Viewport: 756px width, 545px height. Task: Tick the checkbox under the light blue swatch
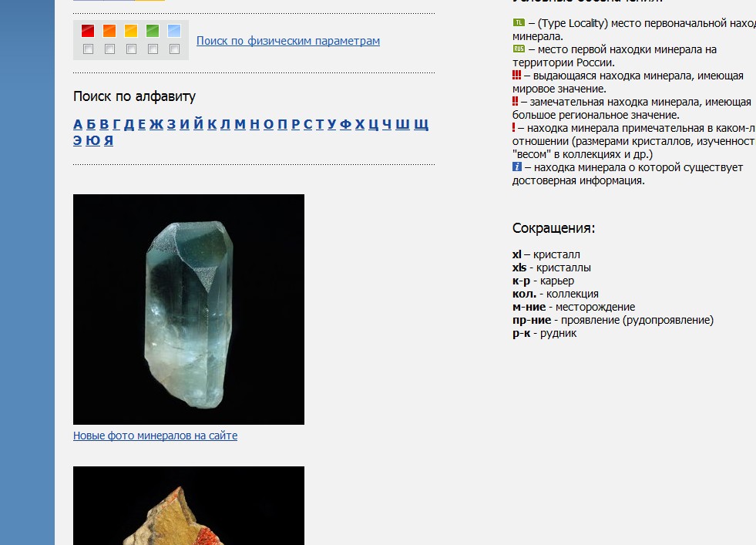[x=174, y=49]
